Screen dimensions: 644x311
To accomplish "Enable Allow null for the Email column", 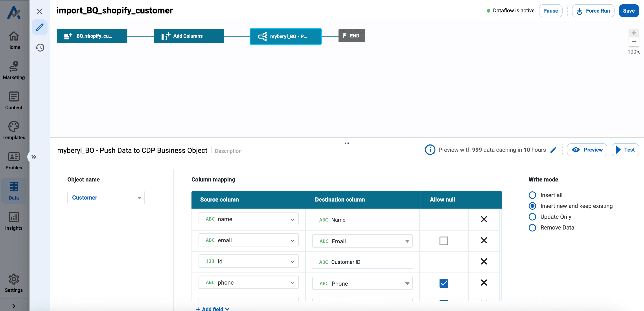I will 444,241.
